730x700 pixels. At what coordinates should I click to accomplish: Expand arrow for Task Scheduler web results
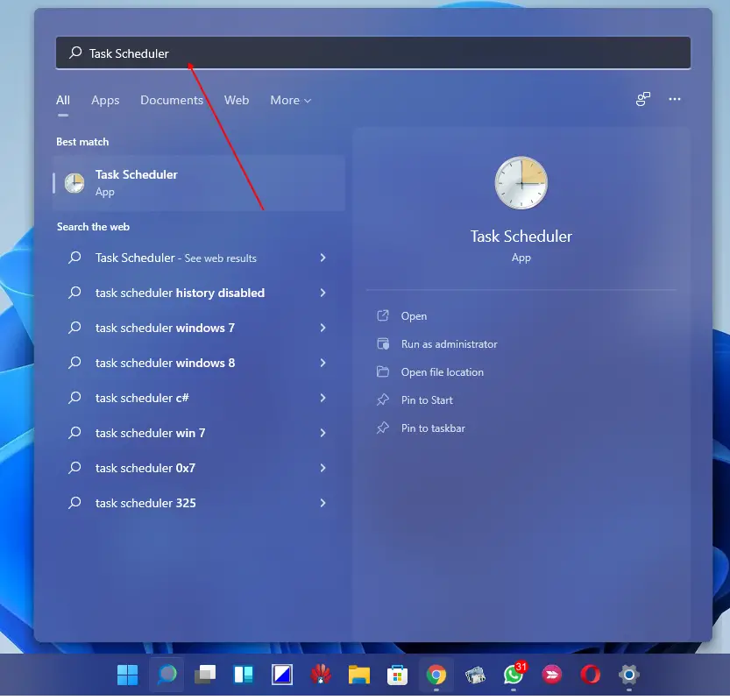coord(323,258)
